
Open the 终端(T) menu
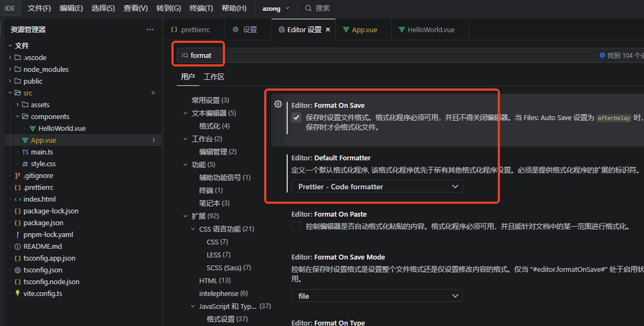tap(201, 8)
